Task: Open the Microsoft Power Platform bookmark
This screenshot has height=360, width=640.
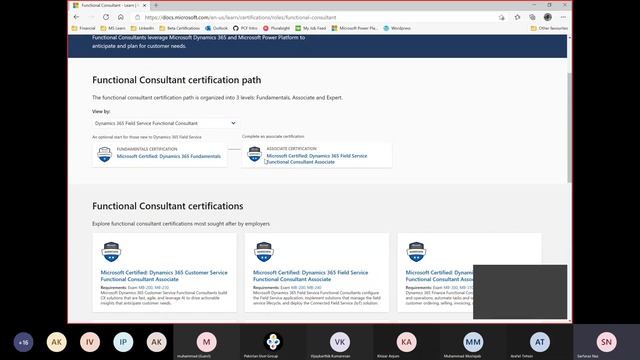Action: 355,28
